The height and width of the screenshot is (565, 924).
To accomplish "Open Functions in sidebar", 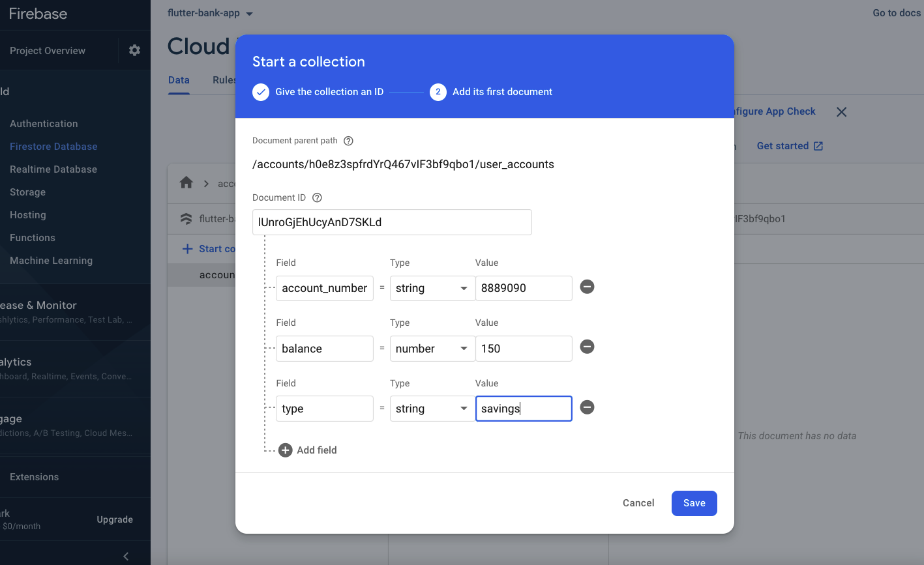I will tap(32, 238).
